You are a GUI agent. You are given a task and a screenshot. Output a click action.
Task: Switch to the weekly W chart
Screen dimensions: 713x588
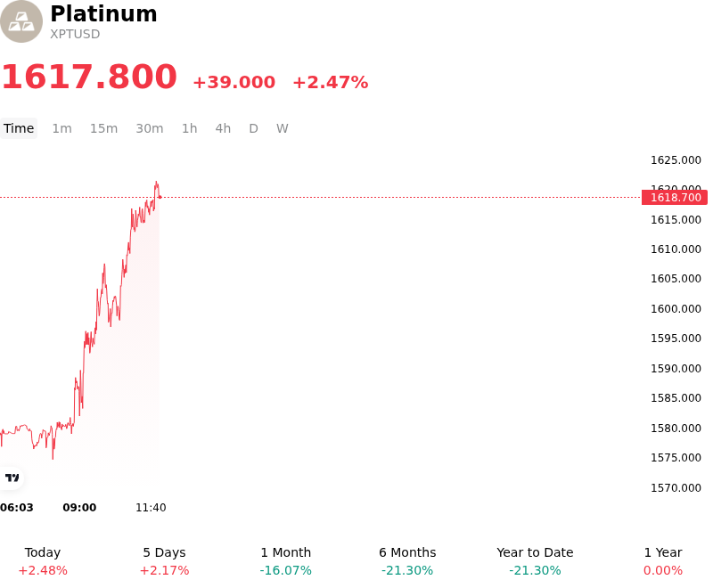(x=282, y=128)
